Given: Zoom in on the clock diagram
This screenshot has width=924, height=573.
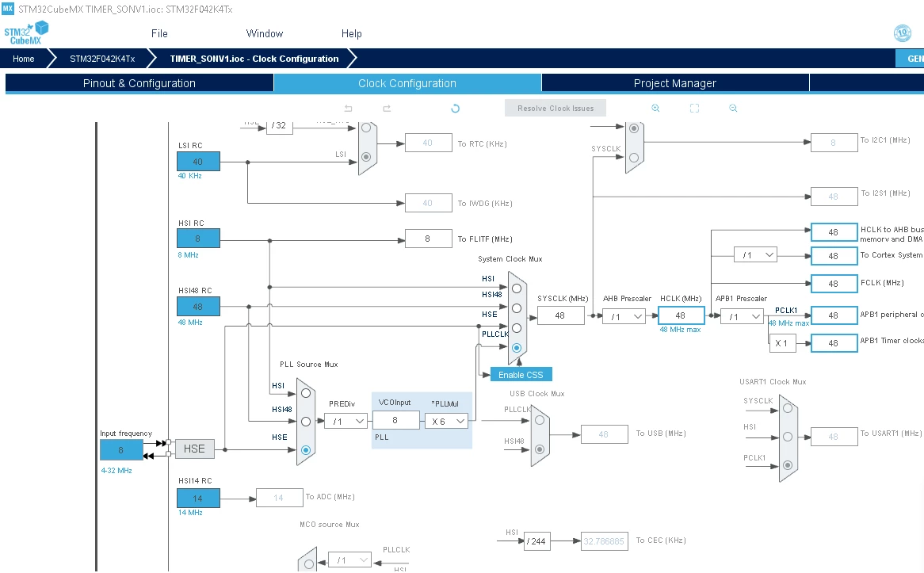Looking at the screenshot, I should tap(655, 109).
